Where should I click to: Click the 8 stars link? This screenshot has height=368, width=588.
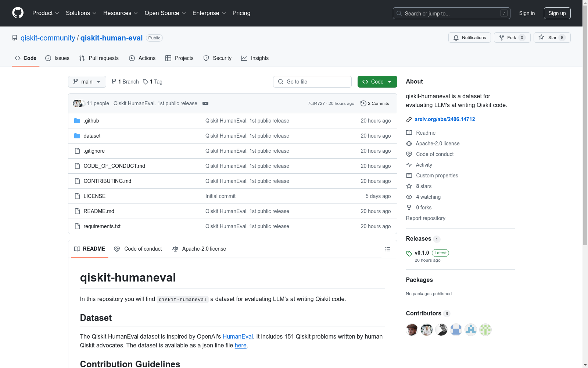pyautogui.click(x=424, y=186)
